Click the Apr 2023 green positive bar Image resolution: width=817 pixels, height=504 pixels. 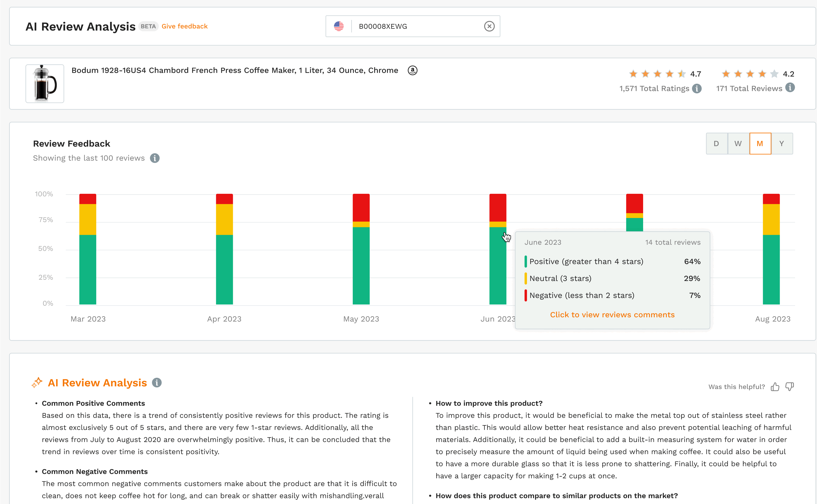(224, 269)
